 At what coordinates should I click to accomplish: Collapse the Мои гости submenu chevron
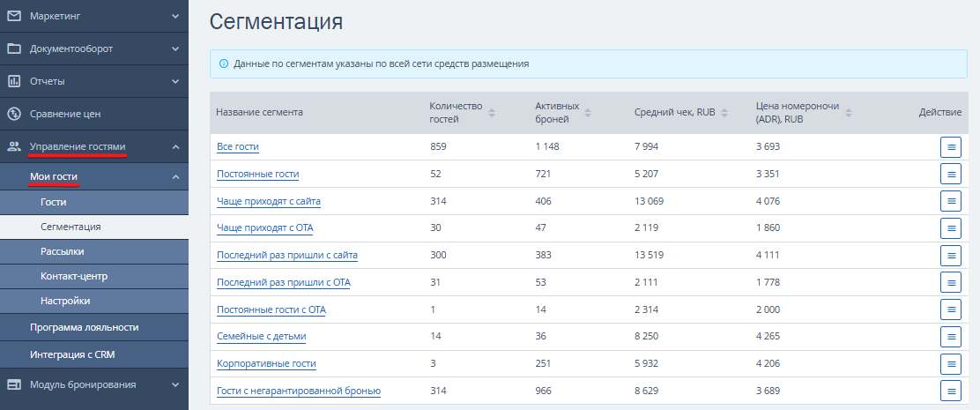tap(175, 177)
